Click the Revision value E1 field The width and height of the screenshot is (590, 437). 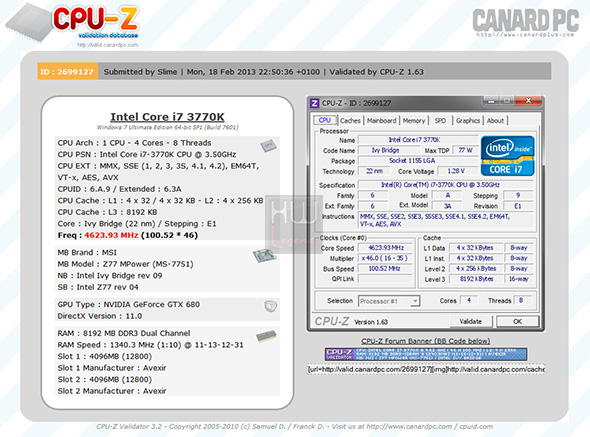pyautogui.click(x=519, y=206)
